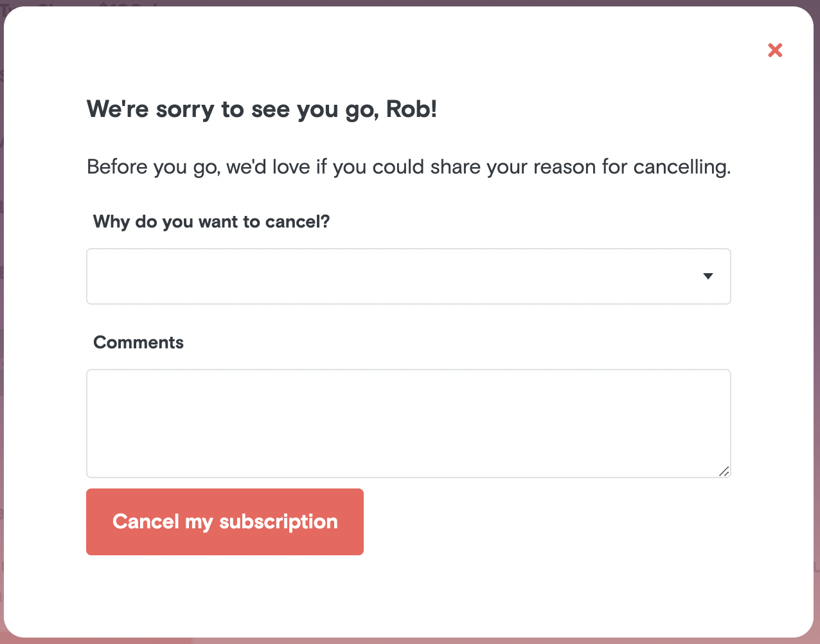The image size is (820, 644).
Task: Open the 'Why do you want to cancel?' select box
Action: [408, 276]
